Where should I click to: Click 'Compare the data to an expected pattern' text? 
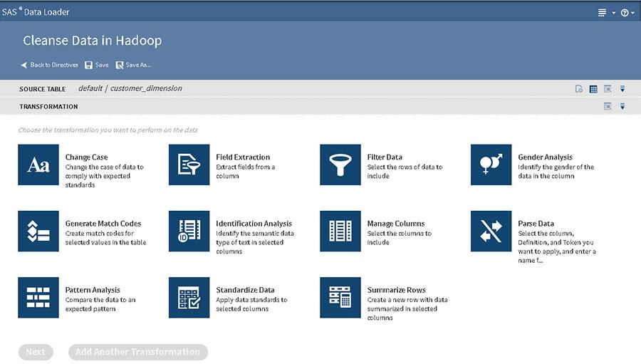(x=100, y=304)
